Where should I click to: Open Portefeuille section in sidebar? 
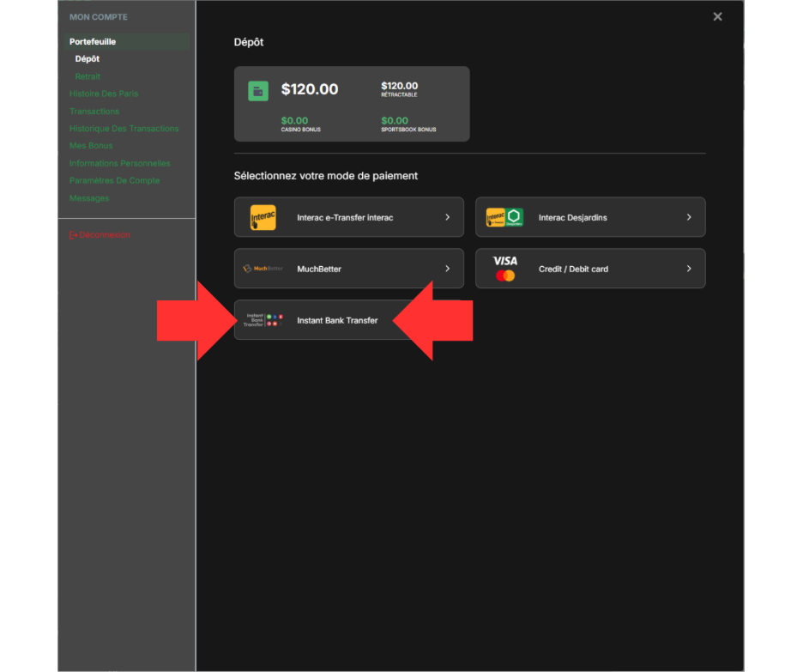click(x=93, y=41)
